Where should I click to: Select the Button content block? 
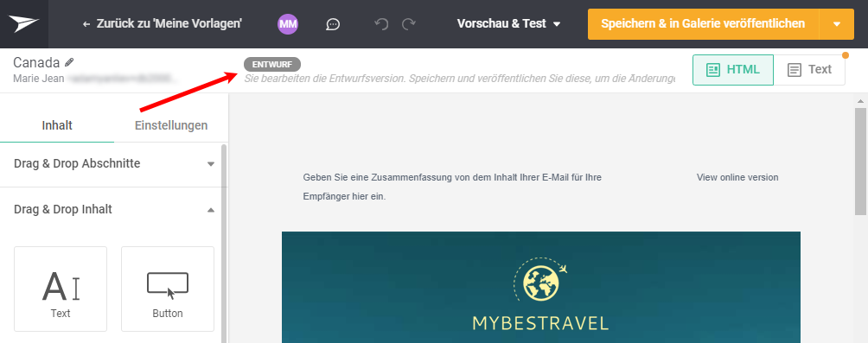[x=168, y=289]
